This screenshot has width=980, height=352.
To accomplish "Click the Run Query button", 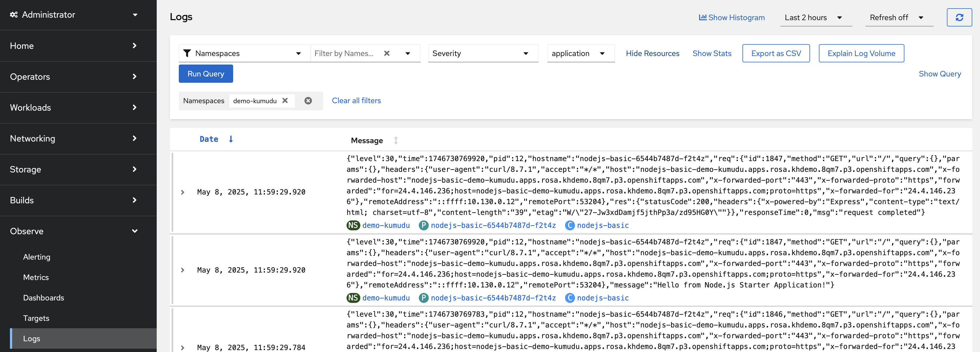I will tap(206, 73).
